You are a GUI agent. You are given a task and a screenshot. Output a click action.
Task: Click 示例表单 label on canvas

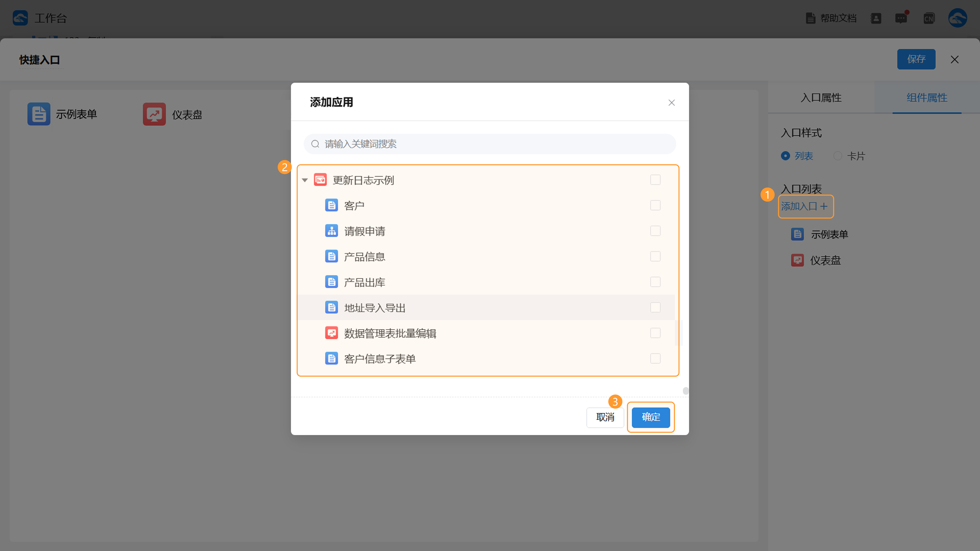pyautogui.click(x=76, y=114)
